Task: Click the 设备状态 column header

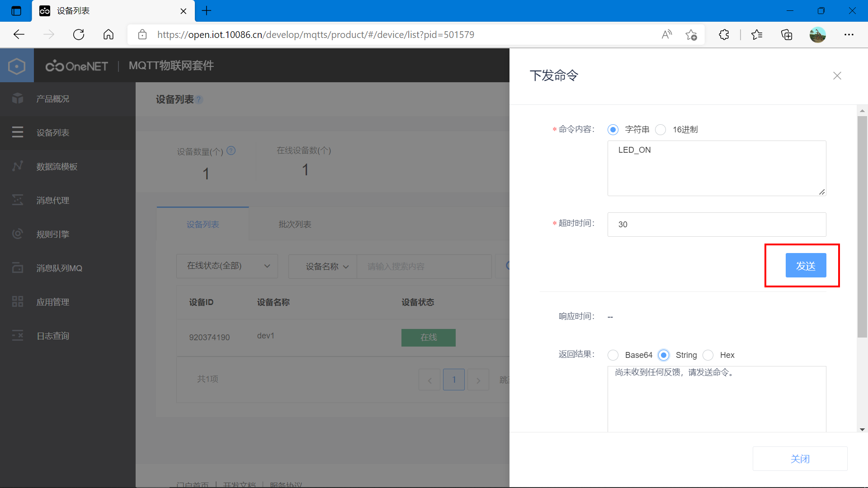Action: point(418,302)
